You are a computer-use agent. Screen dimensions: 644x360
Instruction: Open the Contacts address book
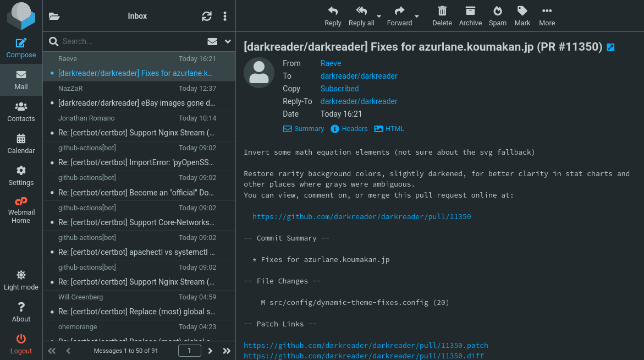21,113
